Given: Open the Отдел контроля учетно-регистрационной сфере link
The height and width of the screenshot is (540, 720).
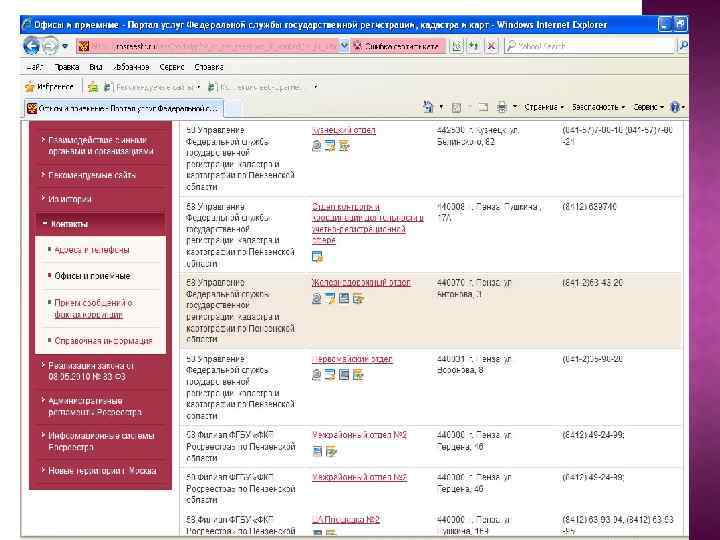Looking at the screenshot, I should tap(367, 224).
